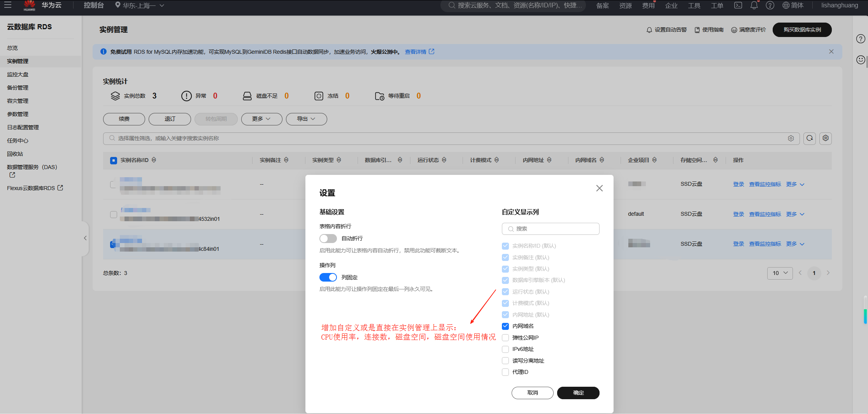Click the 退订 button
Screen dimensions: 868x414
click(170, 119)
